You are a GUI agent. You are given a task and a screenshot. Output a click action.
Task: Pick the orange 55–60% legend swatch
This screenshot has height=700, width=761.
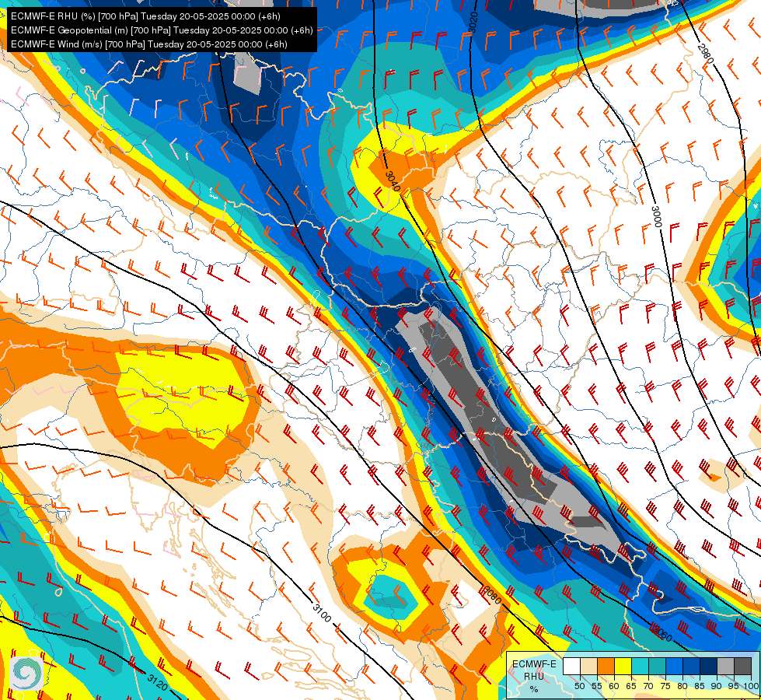pos(606,666)
